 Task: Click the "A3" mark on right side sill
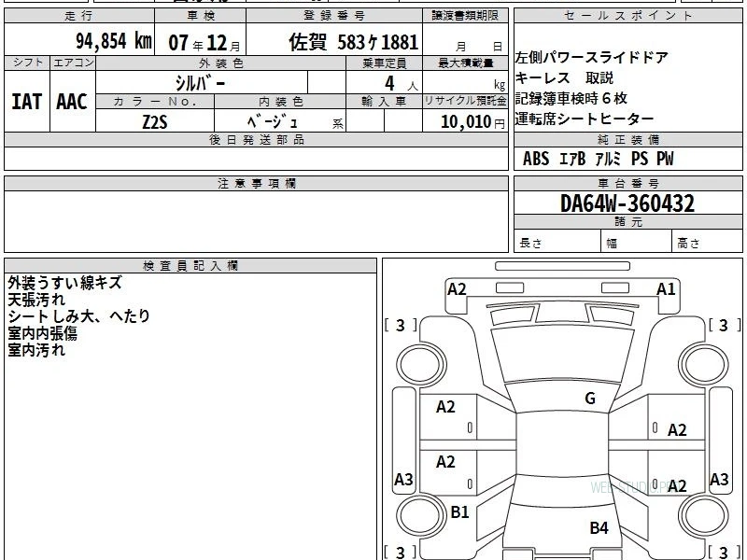coord(719,480)
